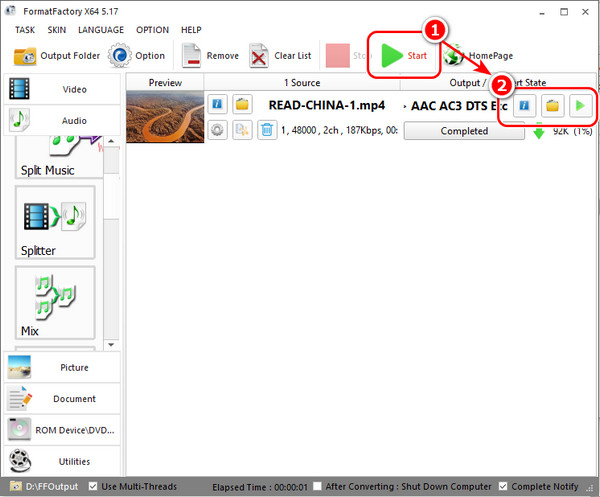This screenshot has height=497, width=600.
Task: Click the Preview column header
Action: (165, 82)
